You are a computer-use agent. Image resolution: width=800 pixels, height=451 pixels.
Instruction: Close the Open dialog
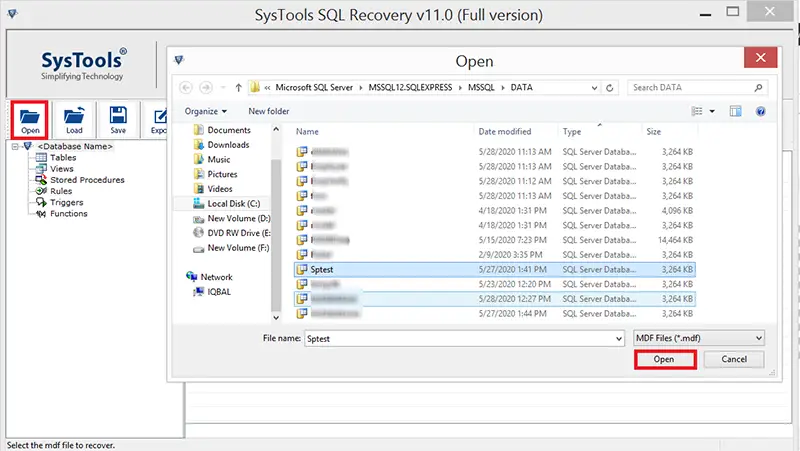pyautogui.click(x=760, y=58)
